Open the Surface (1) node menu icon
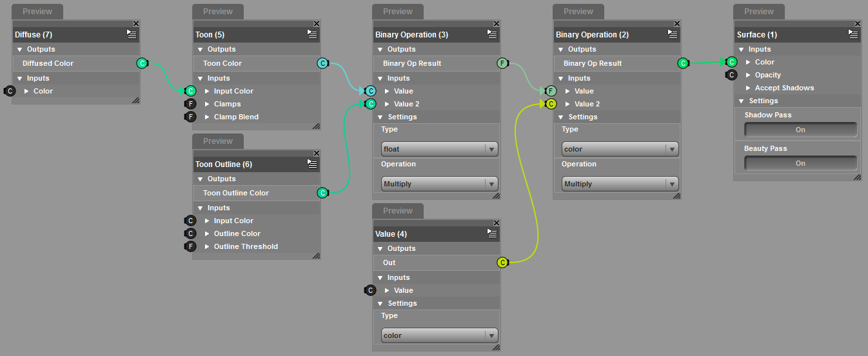868x356 pixels. coord(854,34)
